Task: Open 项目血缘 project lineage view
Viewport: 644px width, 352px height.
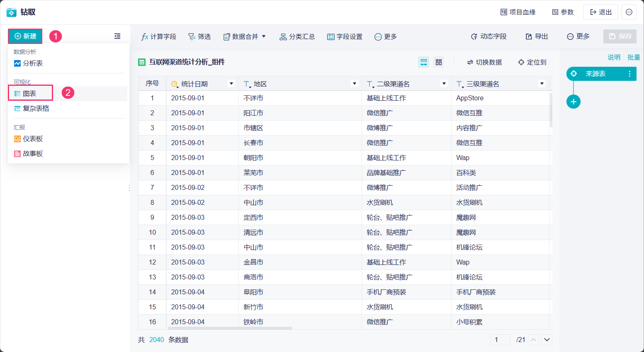Action: [517, 12]
